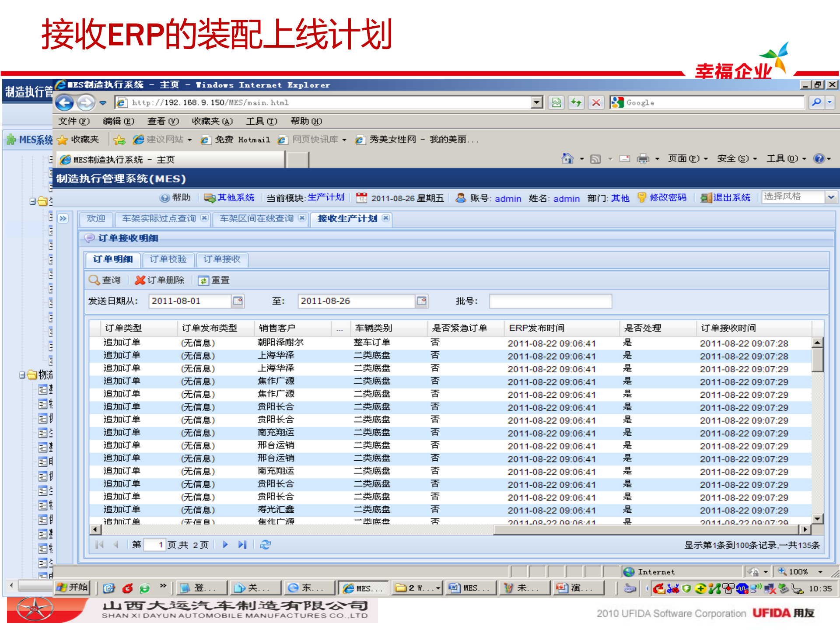Advance to next page with the arrow control

tap(225, 545)
